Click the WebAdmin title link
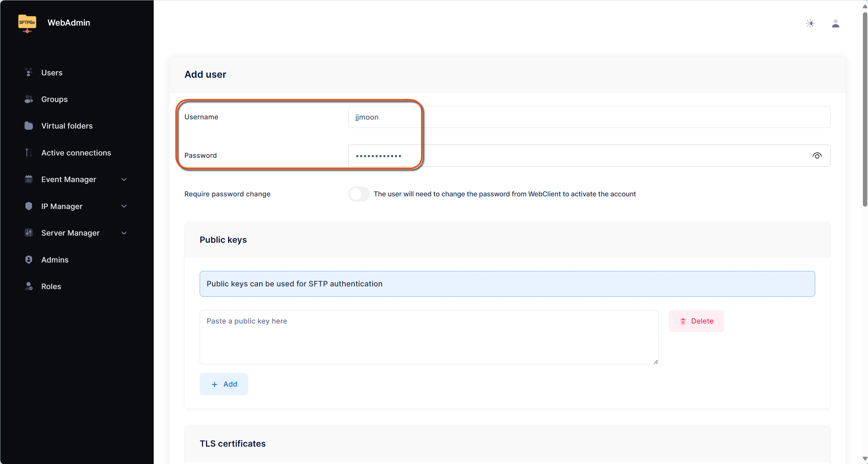 point(69,23)
